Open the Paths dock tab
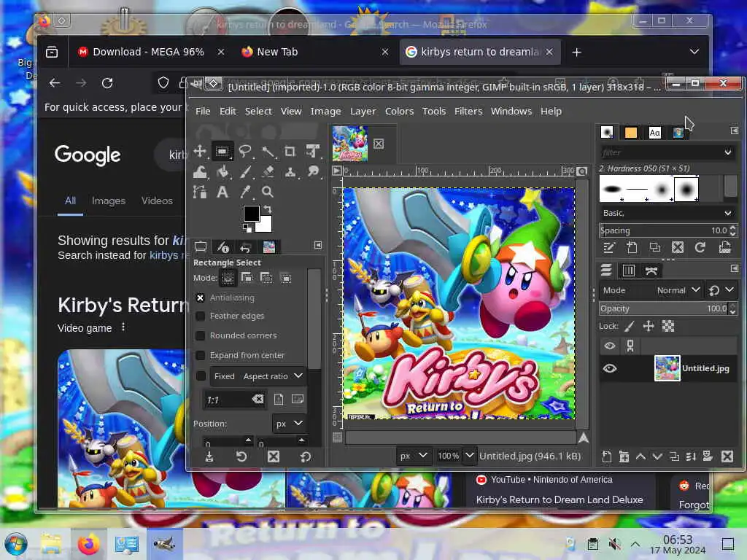The image size is (747, 560). 651,271
